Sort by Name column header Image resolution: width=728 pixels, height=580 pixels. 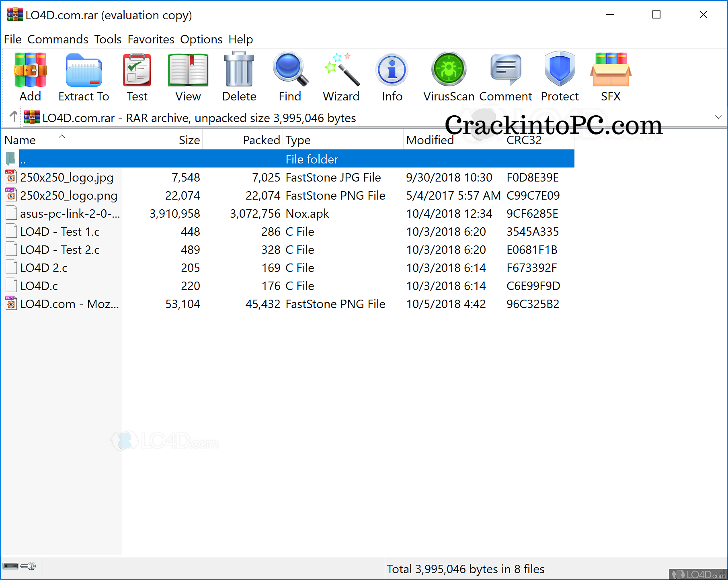point(62,140)
